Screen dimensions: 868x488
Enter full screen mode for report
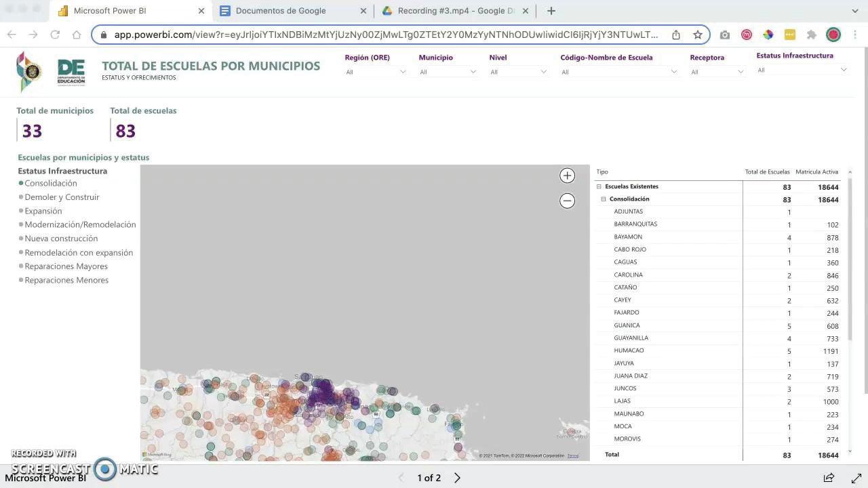click(856, 478)
